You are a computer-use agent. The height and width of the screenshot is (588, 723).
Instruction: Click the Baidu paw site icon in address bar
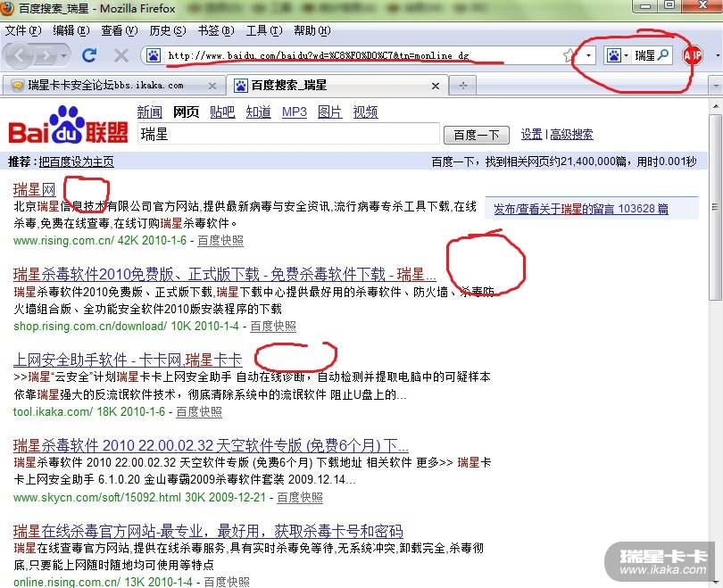(x=154, y=55)
